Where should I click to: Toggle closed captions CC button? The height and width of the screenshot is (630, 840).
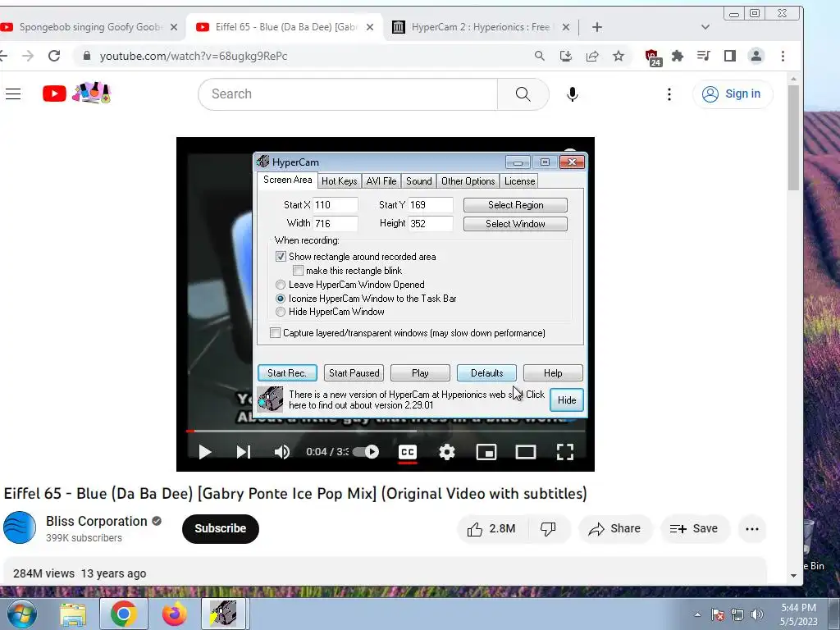tap(408, 452)
